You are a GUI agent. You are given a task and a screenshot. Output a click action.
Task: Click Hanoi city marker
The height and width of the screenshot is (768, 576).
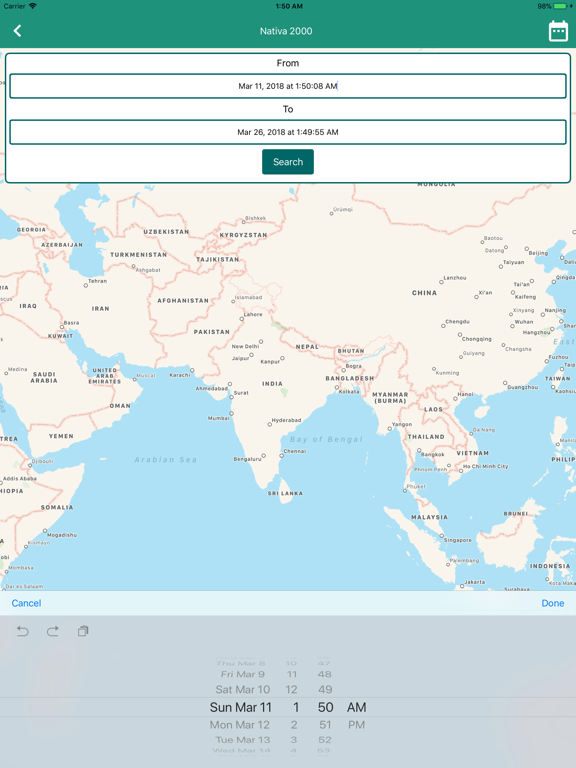tap(454, 398)
